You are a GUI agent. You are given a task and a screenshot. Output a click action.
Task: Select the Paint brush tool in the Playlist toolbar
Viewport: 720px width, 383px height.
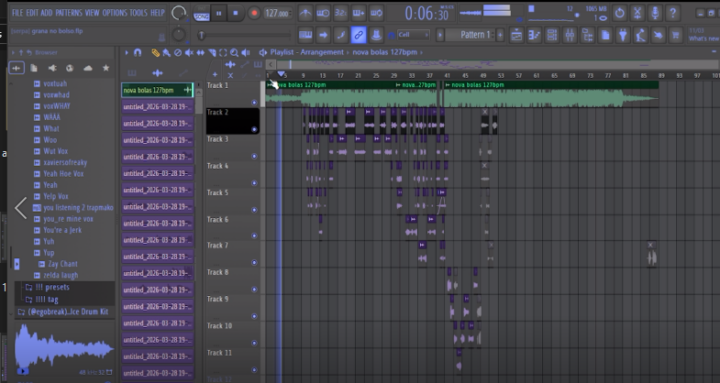(x=166, y=53)
